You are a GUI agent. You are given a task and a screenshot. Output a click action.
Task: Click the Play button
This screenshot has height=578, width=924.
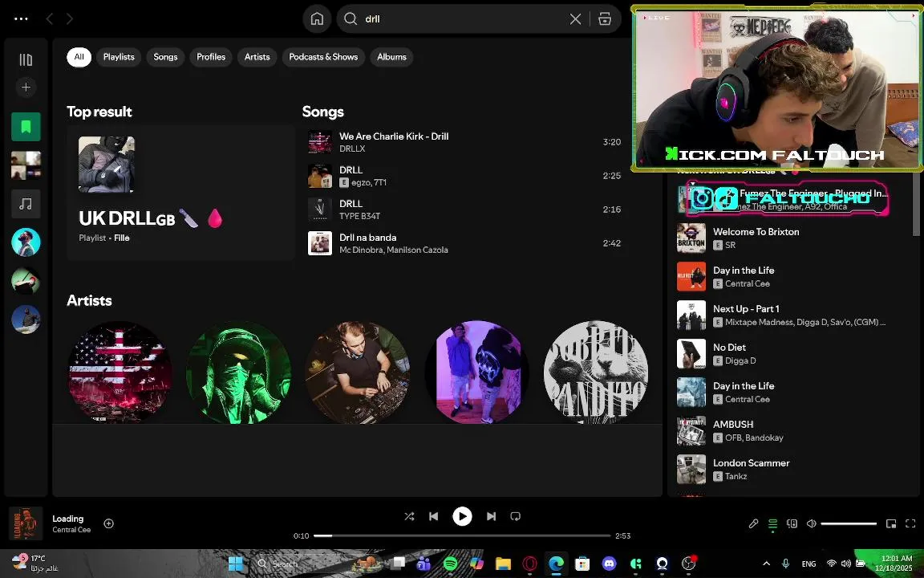(x=462, y=516)
